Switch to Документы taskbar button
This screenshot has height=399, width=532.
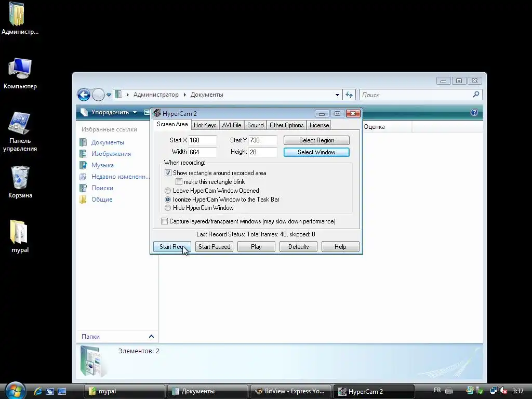[207, 391]
